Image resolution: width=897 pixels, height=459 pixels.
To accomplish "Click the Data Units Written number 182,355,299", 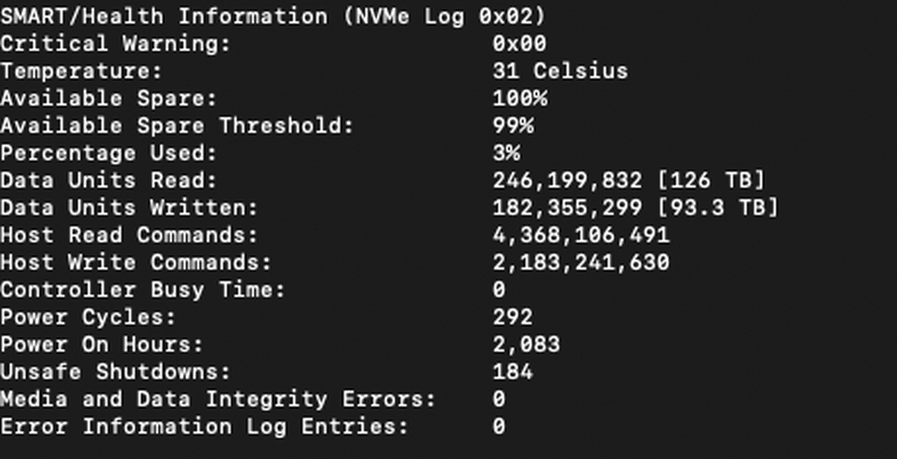I will [567, 208].
